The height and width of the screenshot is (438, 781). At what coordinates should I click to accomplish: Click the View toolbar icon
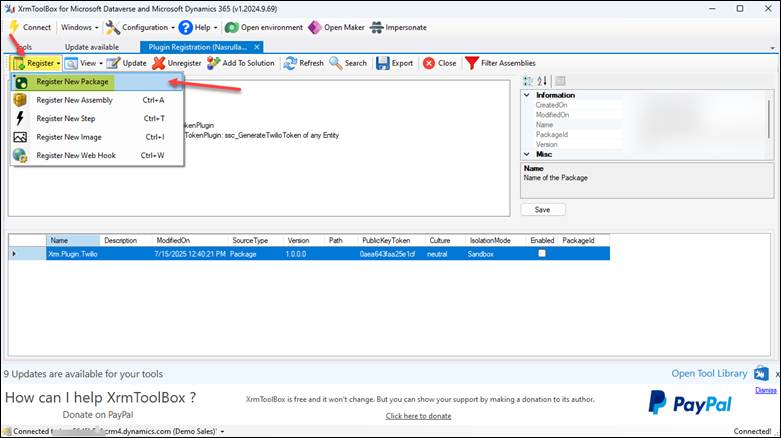pyautogui.click(x=71, y=63)
